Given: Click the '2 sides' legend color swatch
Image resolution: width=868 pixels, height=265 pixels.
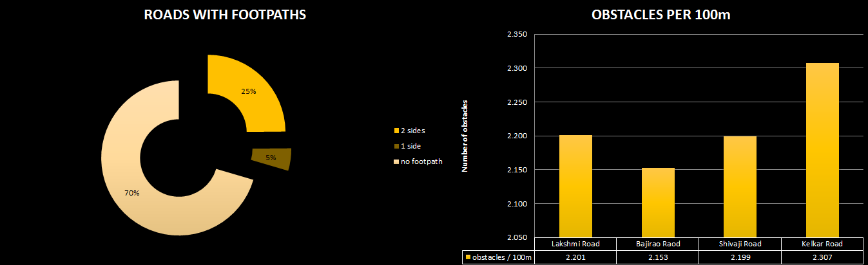Looking at the screenshot, I should (x=396, y=131).
